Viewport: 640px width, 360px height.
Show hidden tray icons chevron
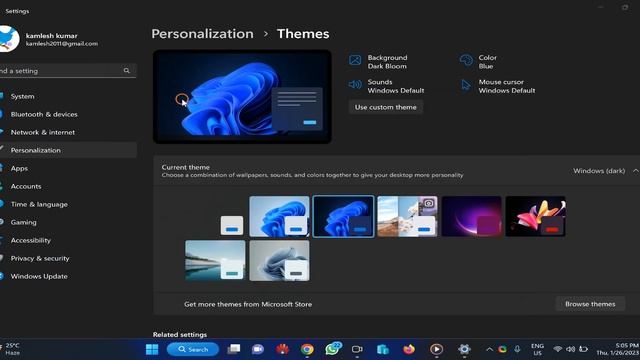click(x=489, y=349)
